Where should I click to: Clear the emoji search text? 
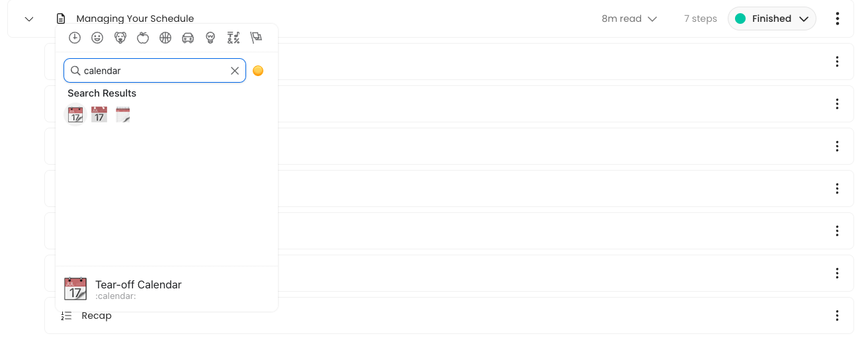[235, 71]
